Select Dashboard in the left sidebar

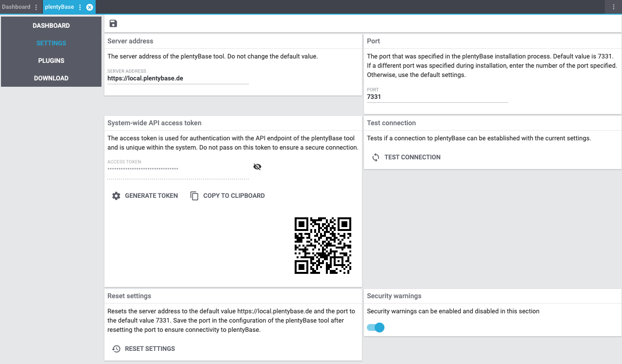51,25
